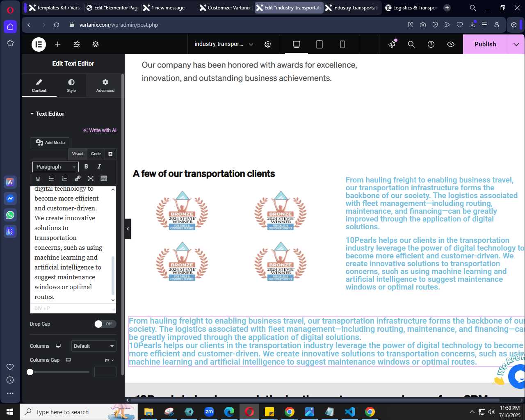Screen dimensions: 525x420
Task: Add page to bookmarks heart icon
Action: coord(460,25)
